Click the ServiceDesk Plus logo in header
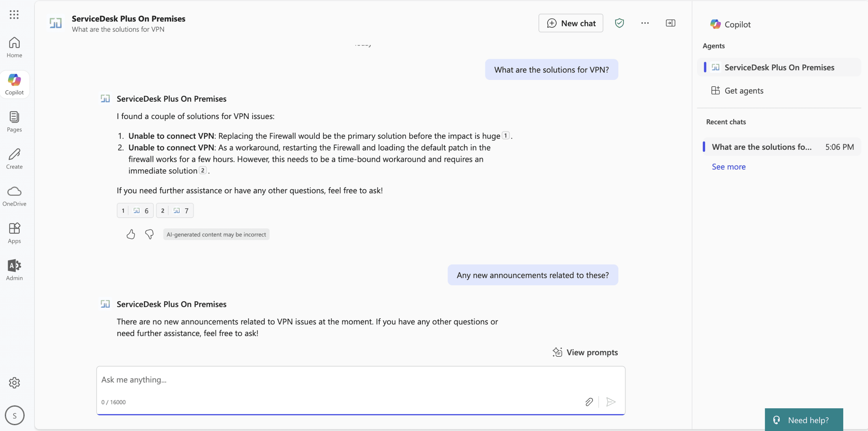 point(56,23)
